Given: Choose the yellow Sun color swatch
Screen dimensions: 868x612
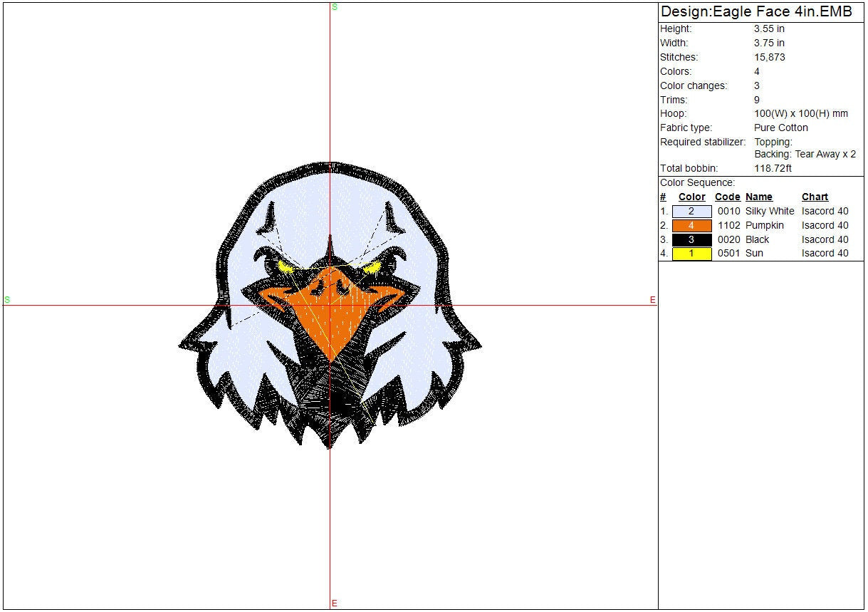Looking at the screenshot, I should 691,254.
